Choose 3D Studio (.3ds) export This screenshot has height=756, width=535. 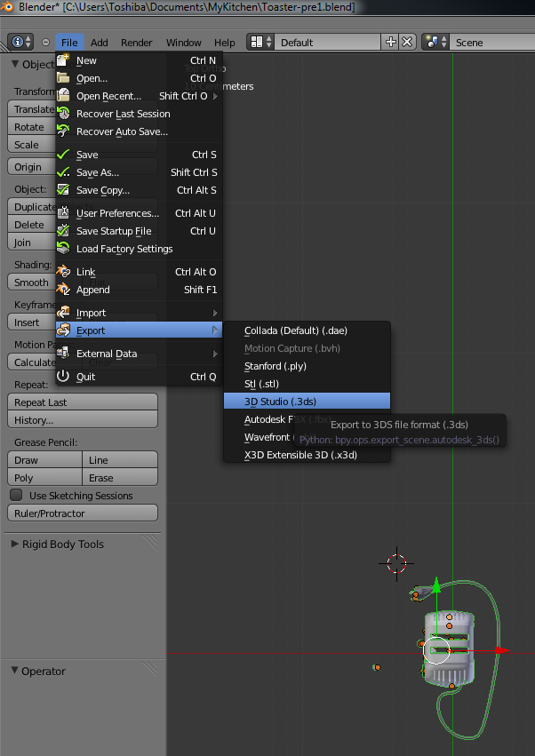307,402
